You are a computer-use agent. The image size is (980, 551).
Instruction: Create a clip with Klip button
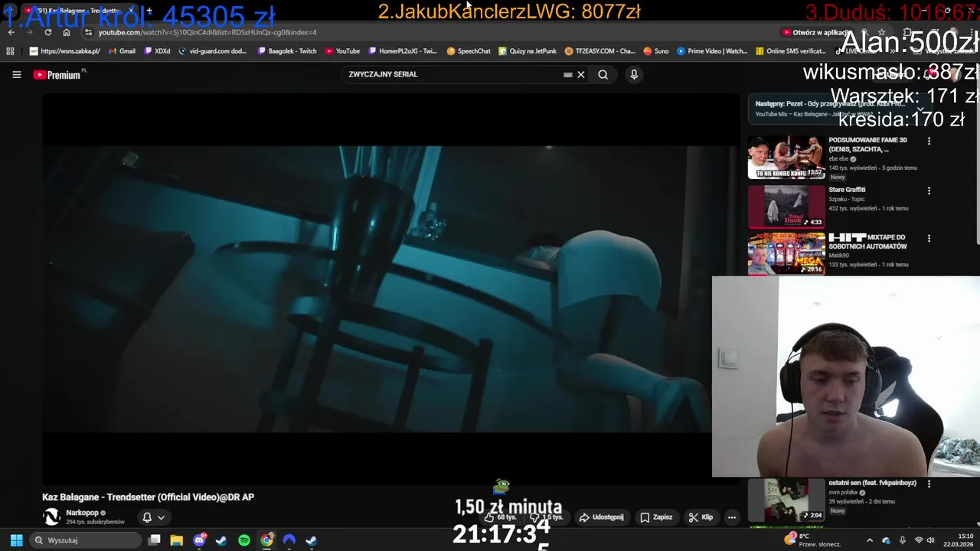click(x=701, y=517)
